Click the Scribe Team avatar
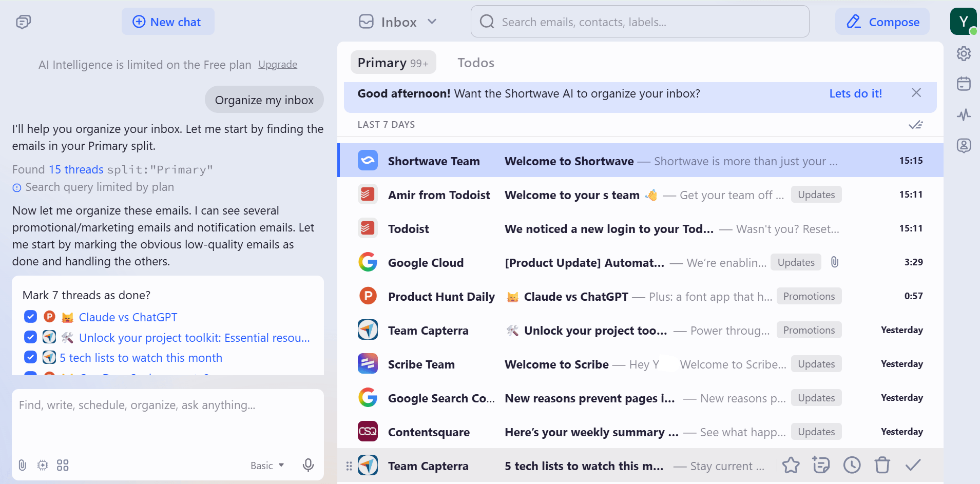 pos(368,364)
